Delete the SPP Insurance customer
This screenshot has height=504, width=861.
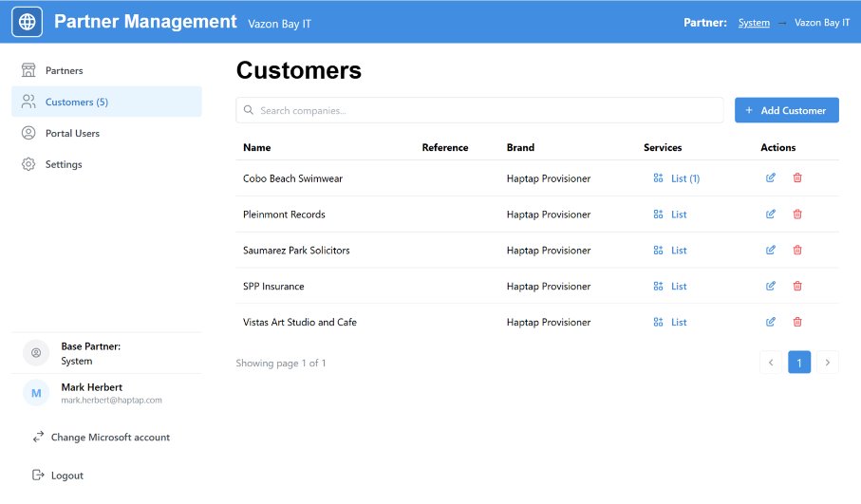pos(797,287)
